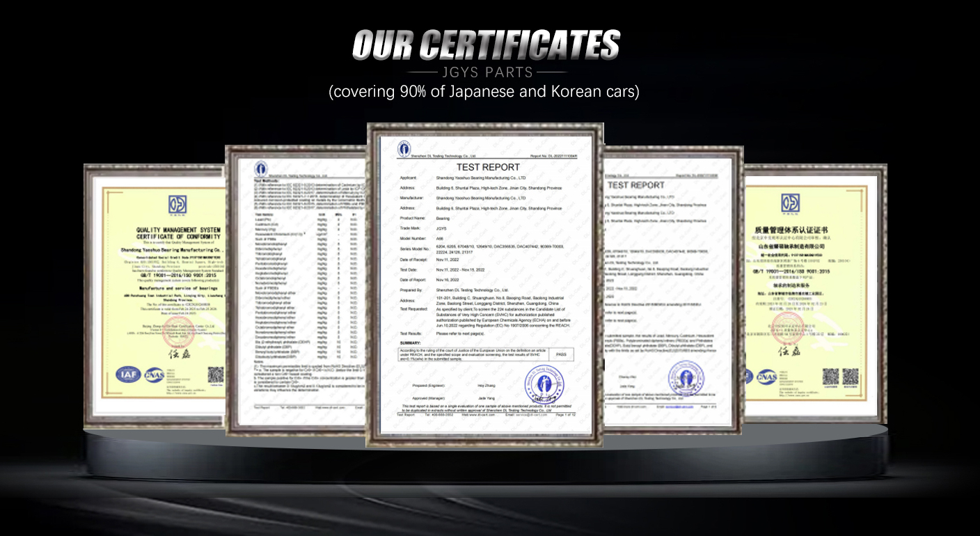The width and height of the screenshot is (980, 536).
Task: Click the "Bearing" product name in the center report
Action: (442, 218)
